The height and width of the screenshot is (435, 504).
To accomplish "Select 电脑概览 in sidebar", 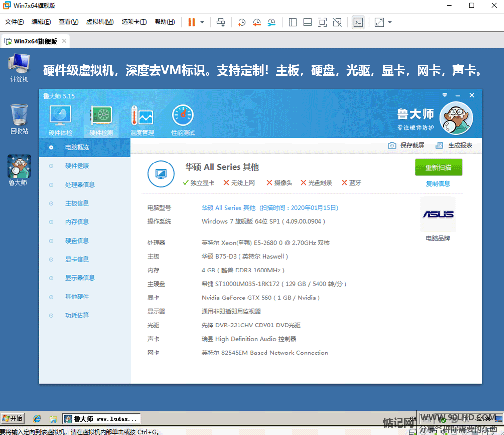I will [x=84, y=147].
